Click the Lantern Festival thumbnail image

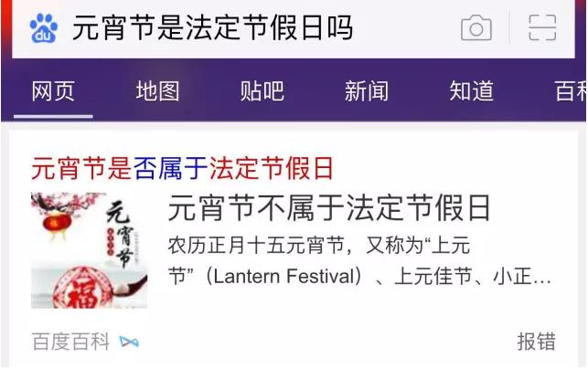pyautogui.click(x=90, y=250)
